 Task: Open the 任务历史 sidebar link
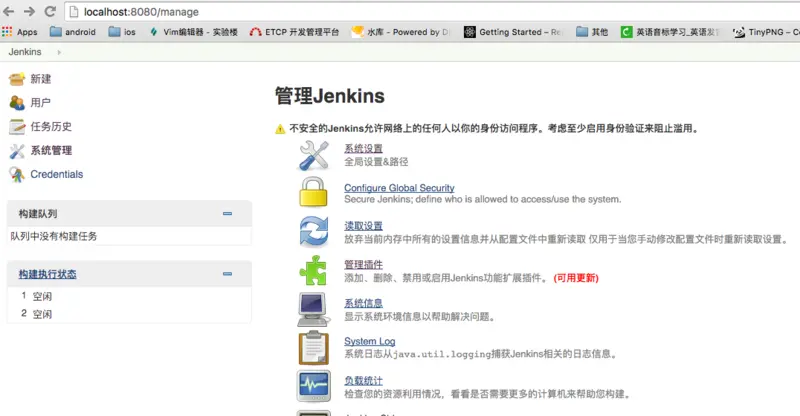[51, 127]
